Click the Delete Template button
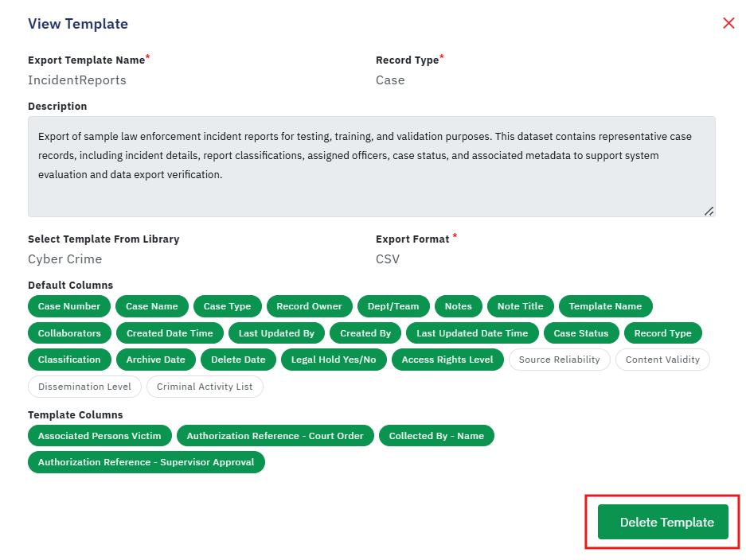 [x=662, y=522]
